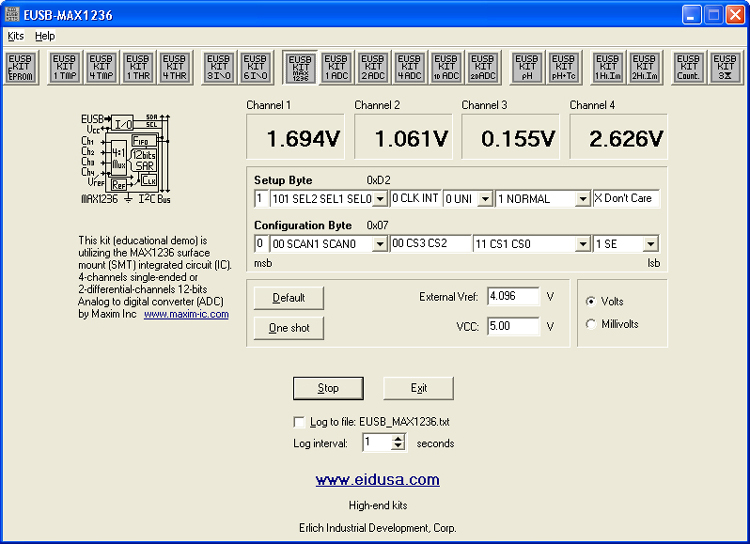Click the Setup Byte value 0xD2
Viewport: 750px width, 544px height.
click(378, 180)
